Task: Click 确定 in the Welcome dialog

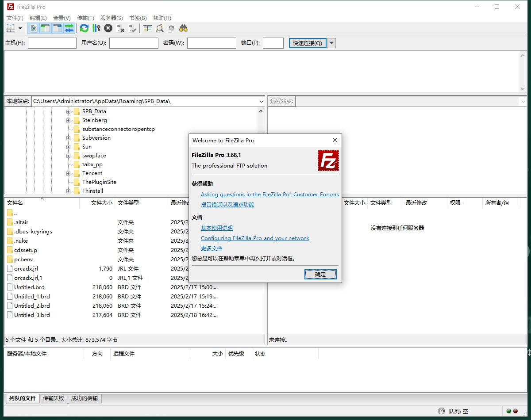Action: (x=320, y=275)
